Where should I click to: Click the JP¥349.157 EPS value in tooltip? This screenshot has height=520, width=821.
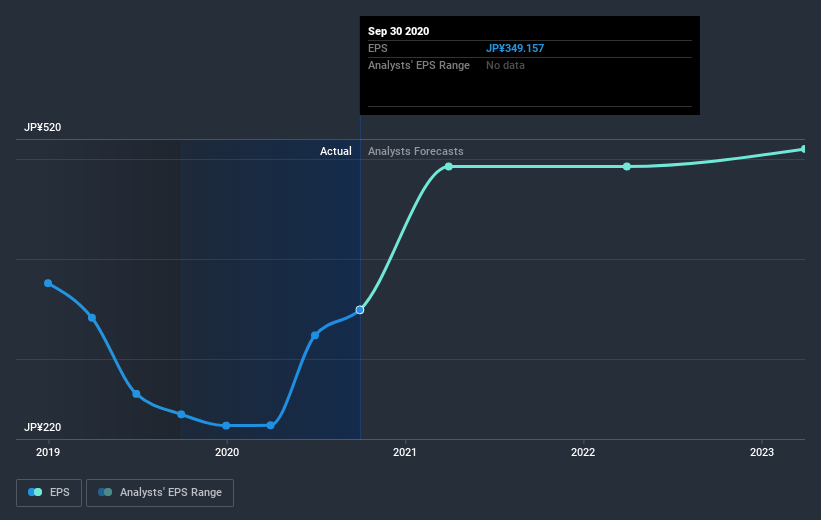pyautogui.click(x=515, y=48)
